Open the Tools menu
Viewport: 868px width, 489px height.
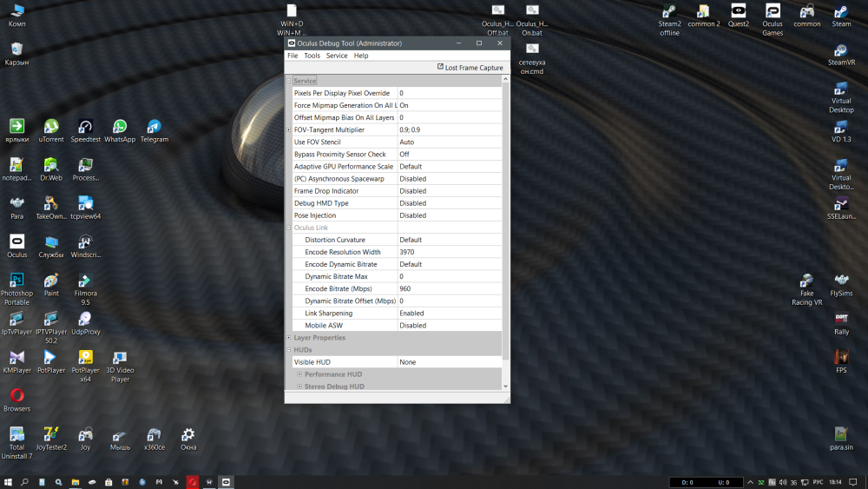[x=312, y=56]
